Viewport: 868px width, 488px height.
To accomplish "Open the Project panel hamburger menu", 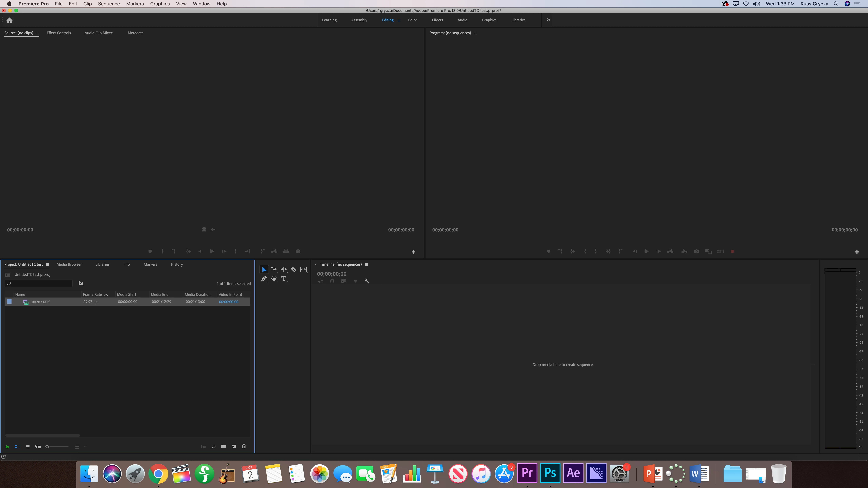I will pos(47,265).
